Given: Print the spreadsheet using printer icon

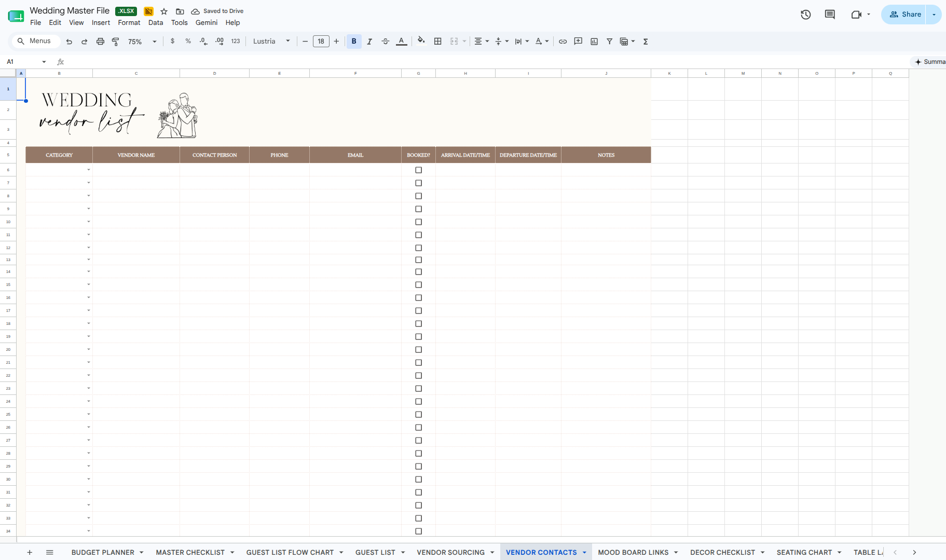Looking at the screenshot, I should (100, 42).
